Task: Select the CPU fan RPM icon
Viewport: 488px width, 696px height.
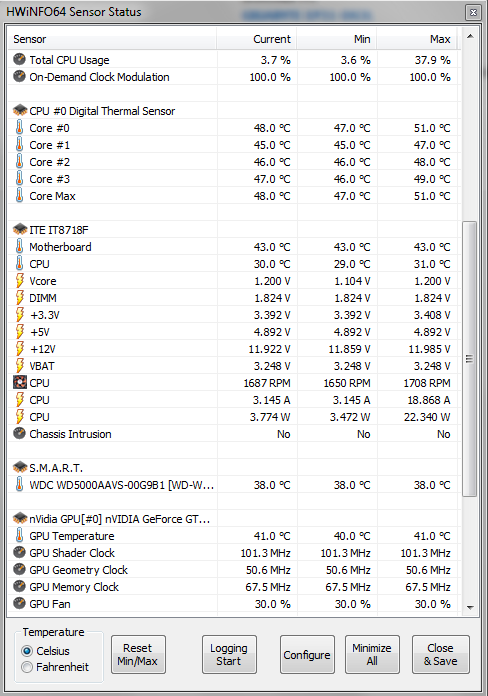Action: click(20, 383)
